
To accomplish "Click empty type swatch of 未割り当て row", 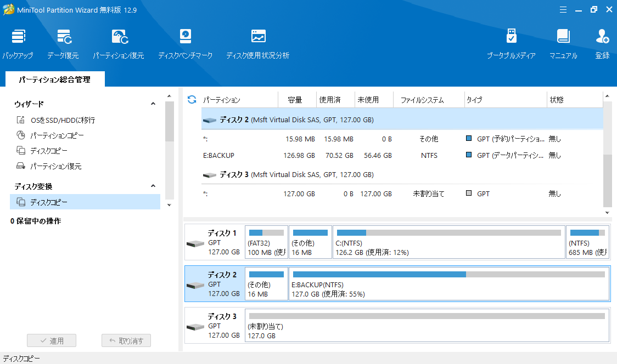I will click(469, 193).
